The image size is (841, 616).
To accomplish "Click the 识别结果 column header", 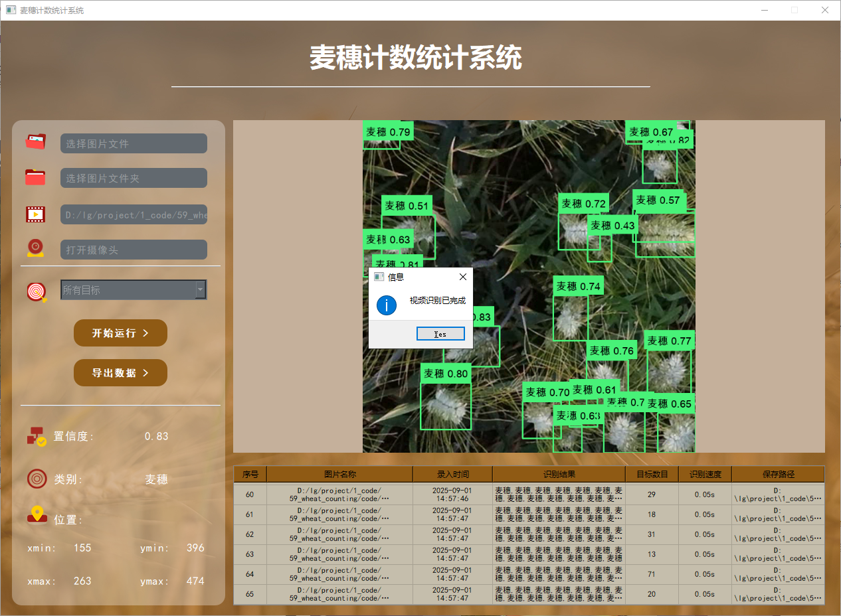I will (x=559, y=474).
